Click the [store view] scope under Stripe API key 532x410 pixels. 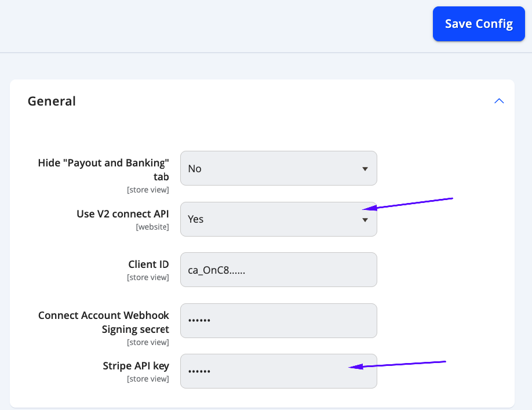coord(148,379)
